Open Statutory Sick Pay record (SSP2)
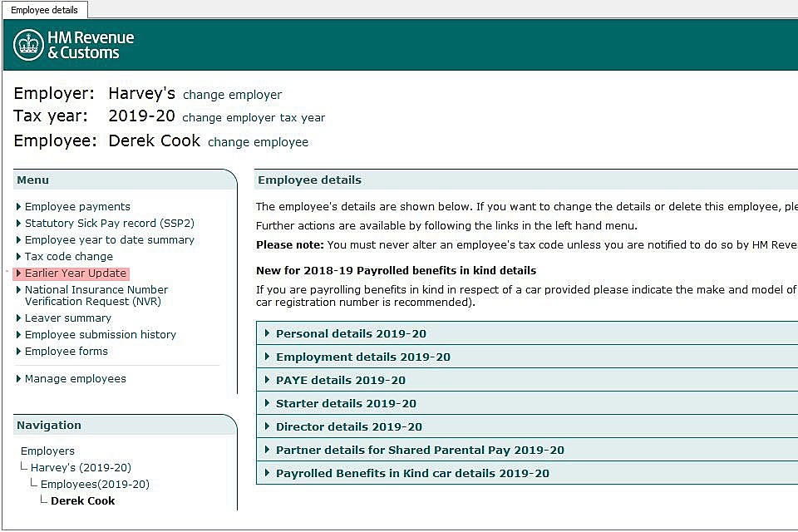Viewport: 798px width, 532px height. 109,224
